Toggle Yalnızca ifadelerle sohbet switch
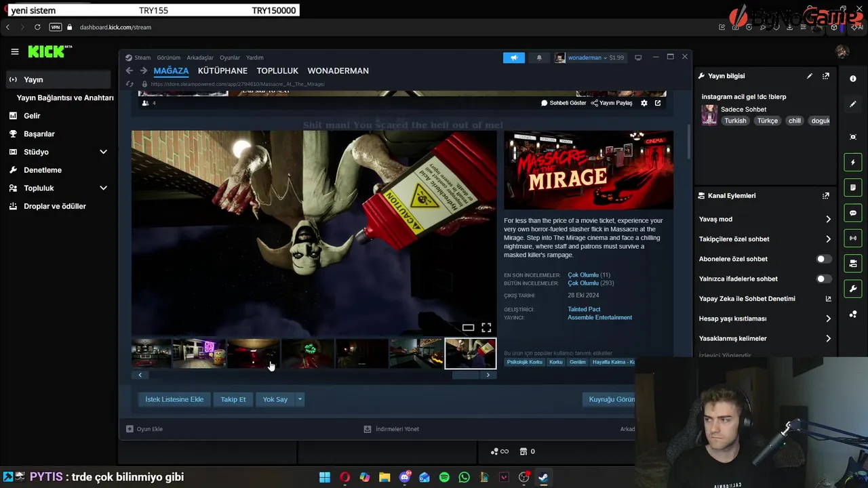Screen dimensions: 868x488 point(823,279)
